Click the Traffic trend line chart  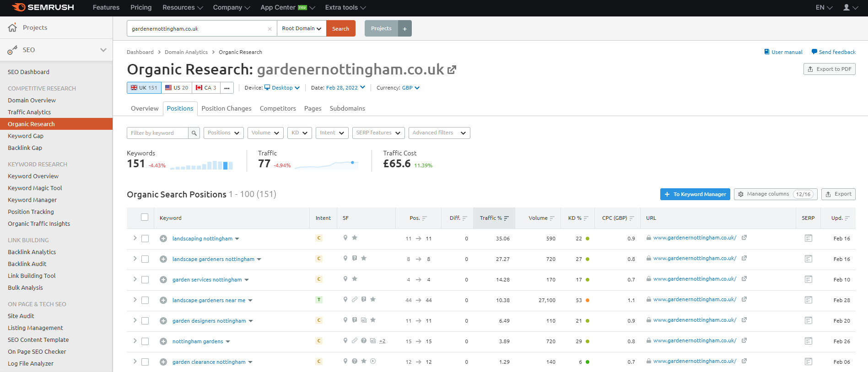[327, 165]
